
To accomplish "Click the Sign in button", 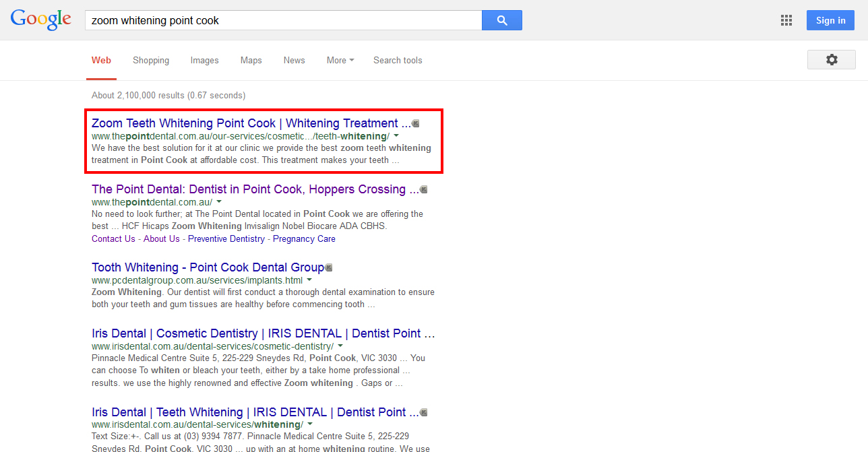I will (830, 20).
